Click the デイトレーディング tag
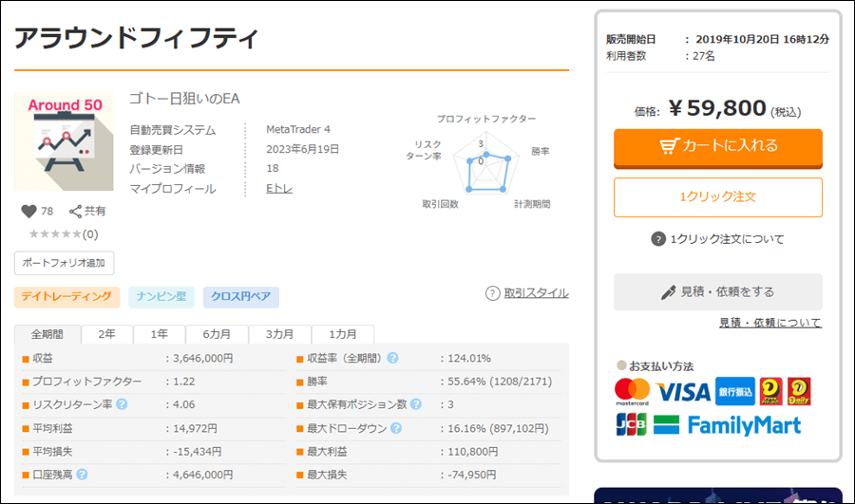Screen dimensions: 855x504 pos(66,297)
